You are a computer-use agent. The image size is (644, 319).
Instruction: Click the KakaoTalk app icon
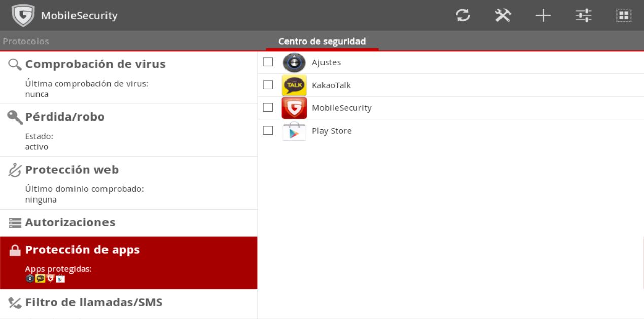pos(294,85)
